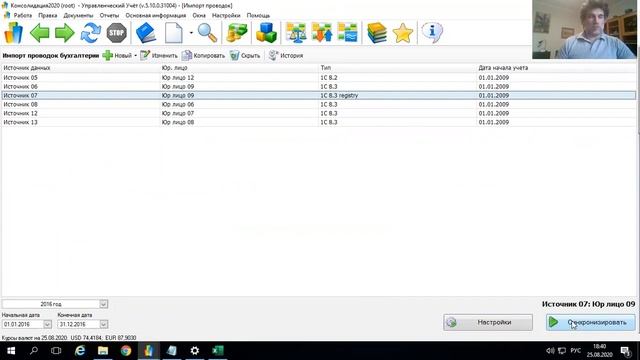This screenshot has width=640, height=360.
Task: Go forward with the green right arrow
Action: [65, 33]
